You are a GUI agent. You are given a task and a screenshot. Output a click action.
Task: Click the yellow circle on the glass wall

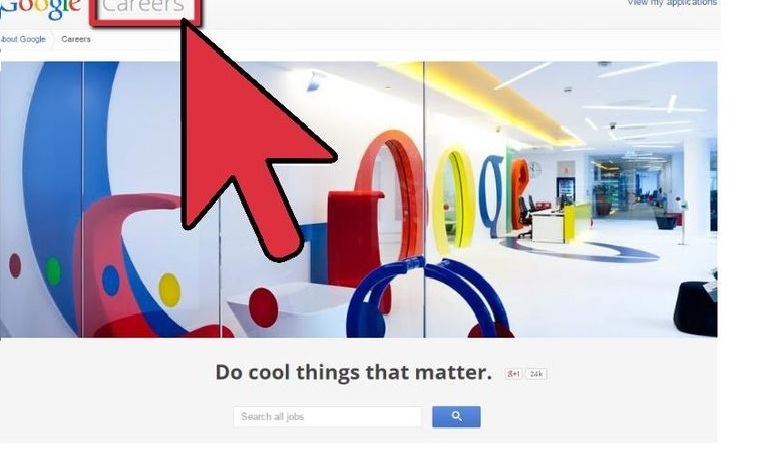[x=169, y=290]
